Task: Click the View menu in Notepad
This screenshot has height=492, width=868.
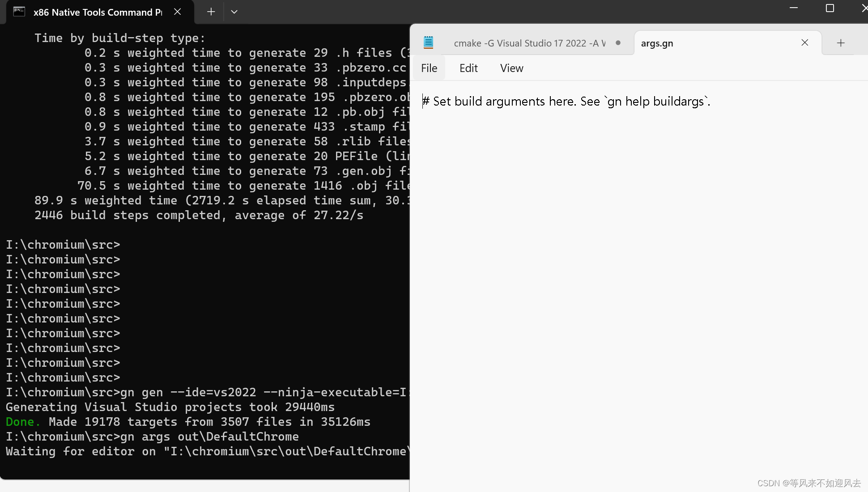Action: (x=511, y=68)
